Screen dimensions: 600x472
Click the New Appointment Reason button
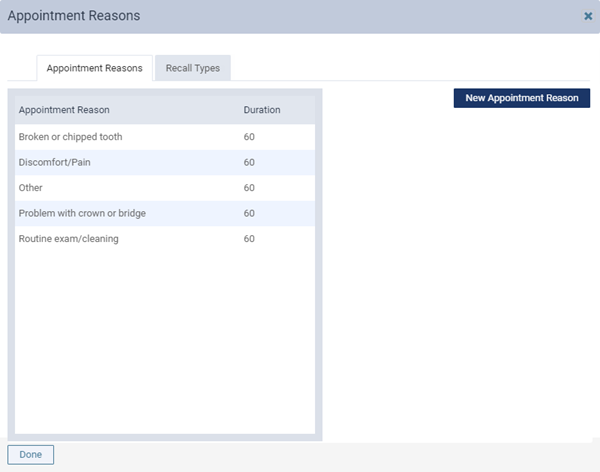click(x=521, y=98)
